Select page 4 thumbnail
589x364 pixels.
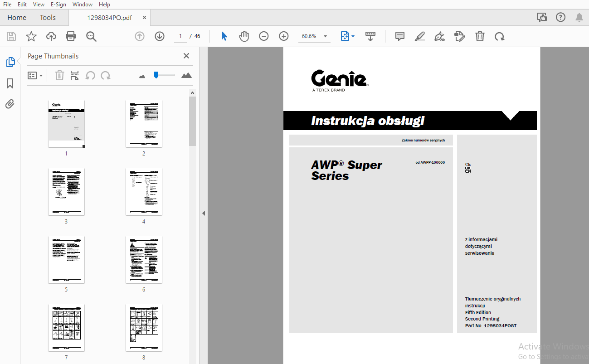[x=144, y=191]
